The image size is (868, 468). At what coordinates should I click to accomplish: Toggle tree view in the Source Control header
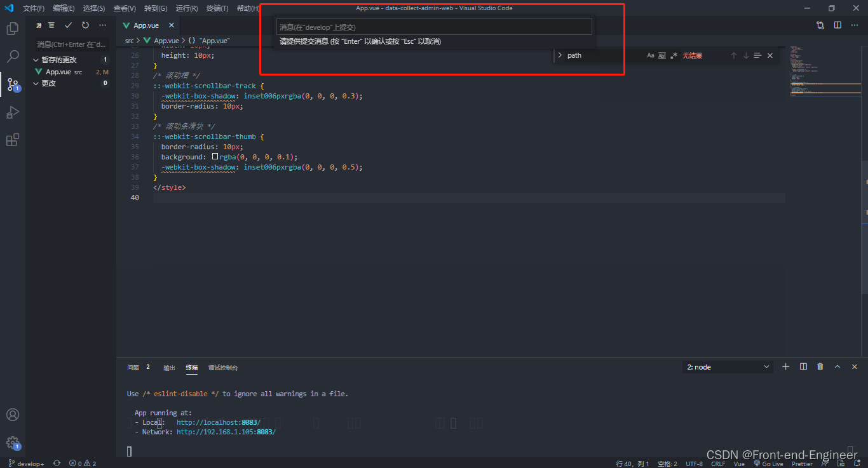[51, 25]
